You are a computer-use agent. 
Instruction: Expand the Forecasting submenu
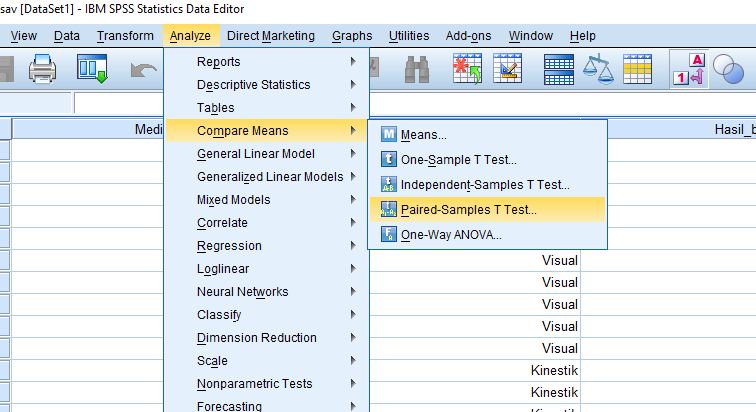[x=267, y=406]
